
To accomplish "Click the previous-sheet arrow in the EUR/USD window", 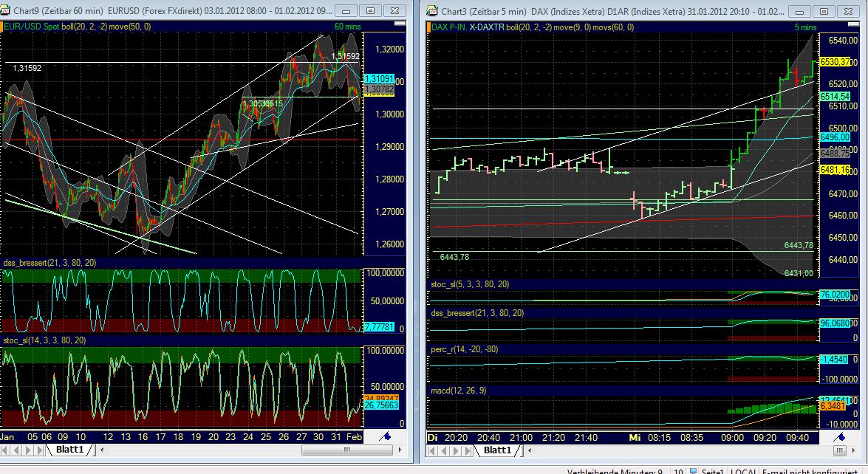I will click(x=16, y=450).
